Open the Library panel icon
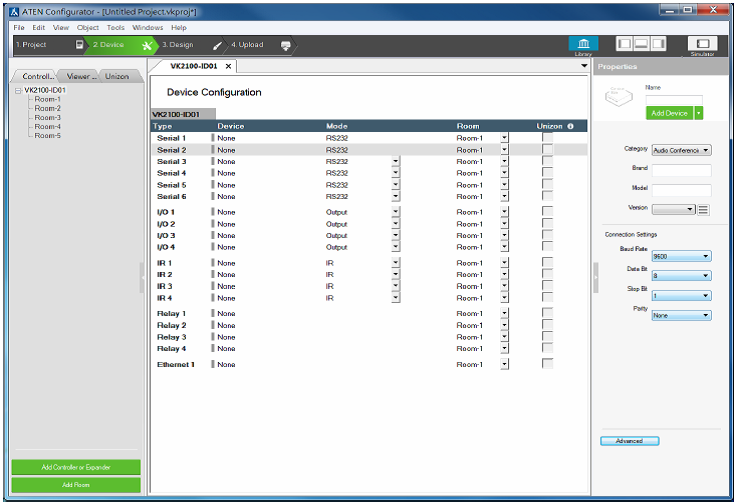This screenshot has height=504, width=736. tap(583, 44)
